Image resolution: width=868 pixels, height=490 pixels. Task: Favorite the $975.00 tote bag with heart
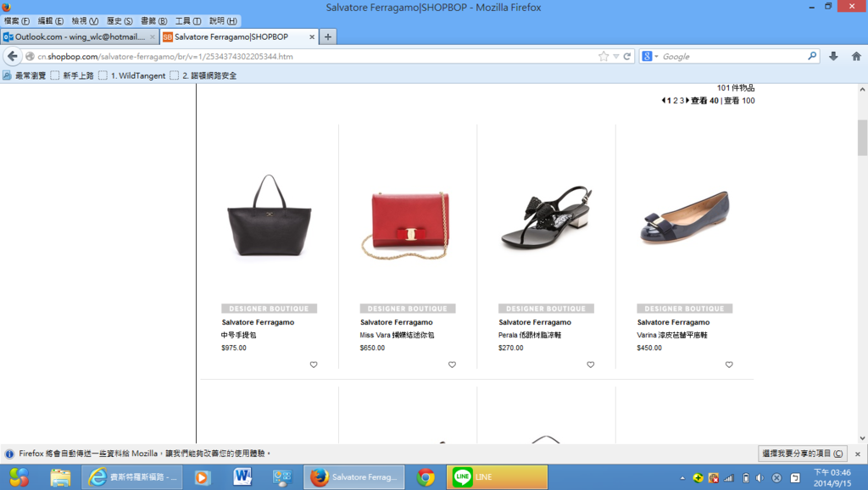314,365
